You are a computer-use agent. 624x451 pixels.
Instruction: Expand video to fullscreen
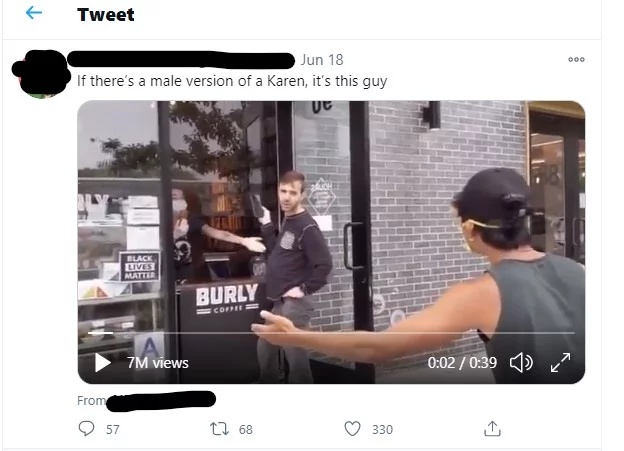coord(561,363)
